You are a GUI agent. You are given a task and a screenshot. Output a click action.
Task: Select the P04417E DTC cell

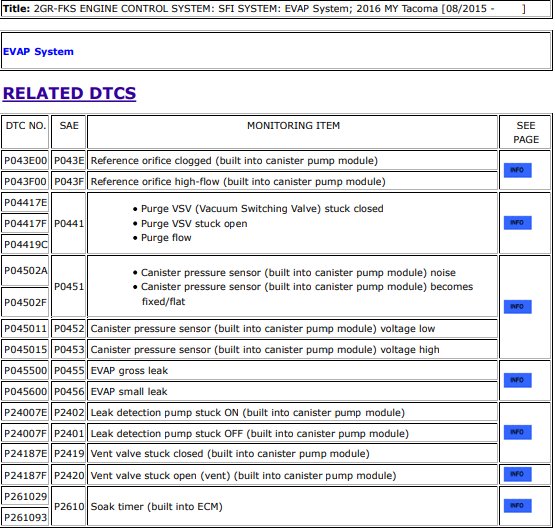[25, 203]
